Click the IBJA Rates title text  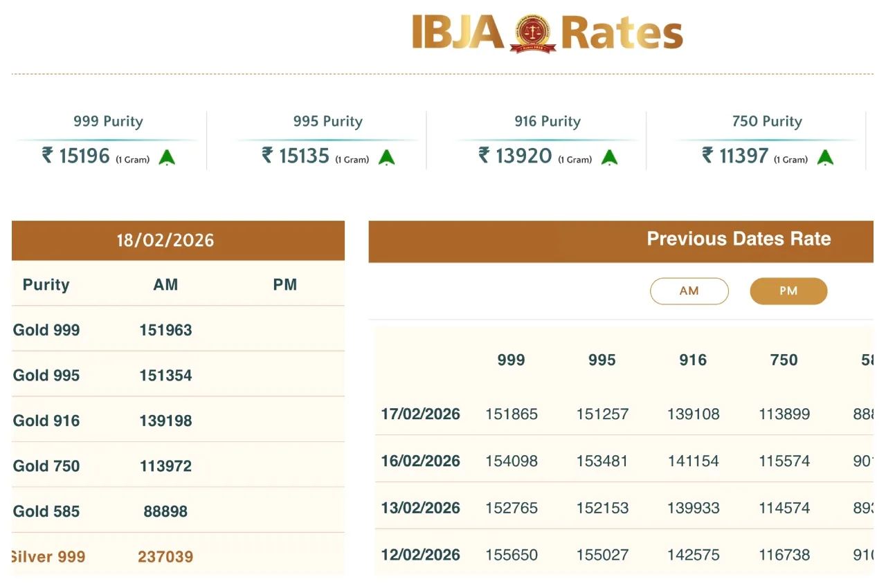coord(547,33)
